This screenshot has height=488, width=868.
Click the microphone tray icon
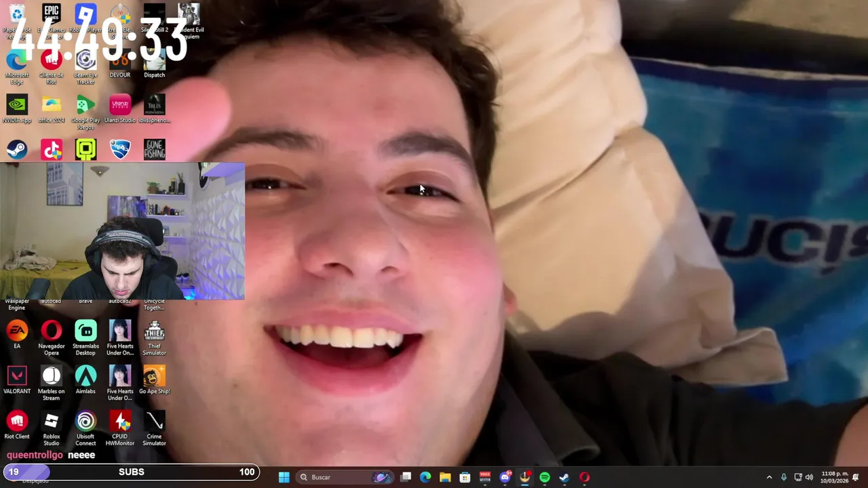(784, 477)
